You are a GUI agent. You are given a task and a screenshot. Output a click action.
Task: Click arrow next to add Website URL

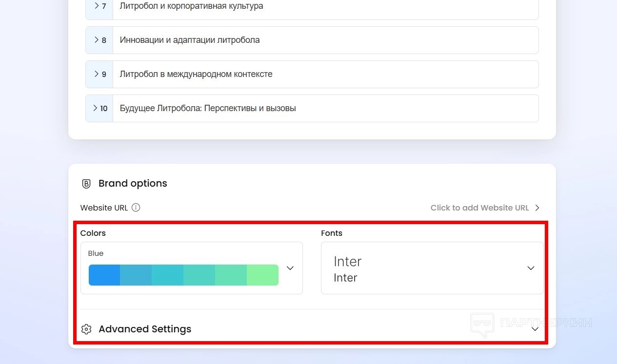[x=537, y=208]
